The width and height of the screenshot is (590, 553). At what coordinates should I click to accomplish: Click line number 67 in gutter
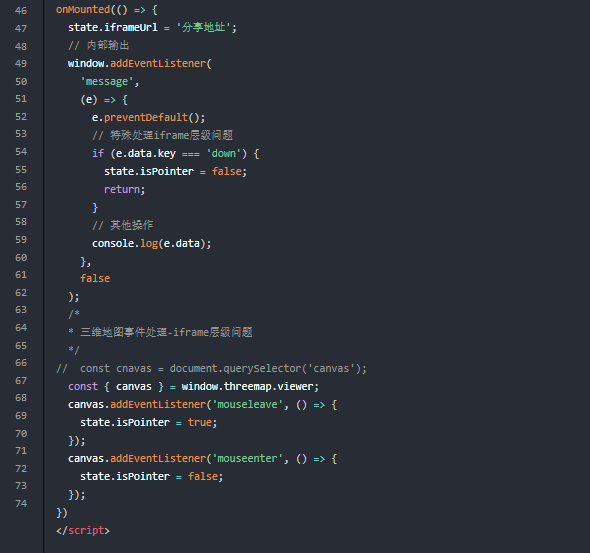[21, 381]
